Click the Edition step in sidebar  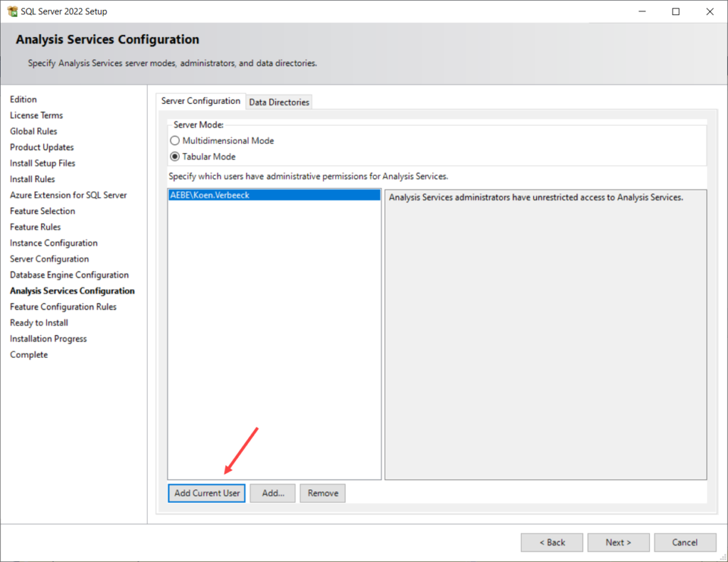point(23,100)
